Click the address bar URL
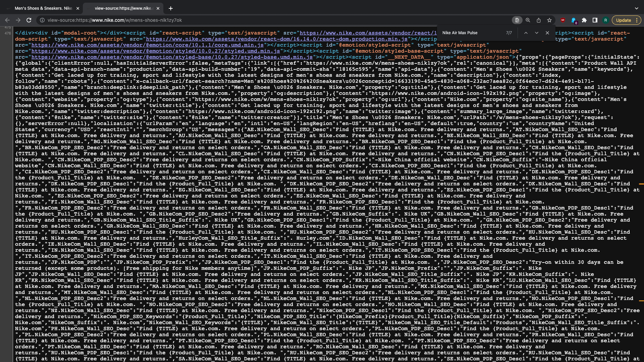Image resolution: width=644 pixels, height=362 pixels. [115, 20]
